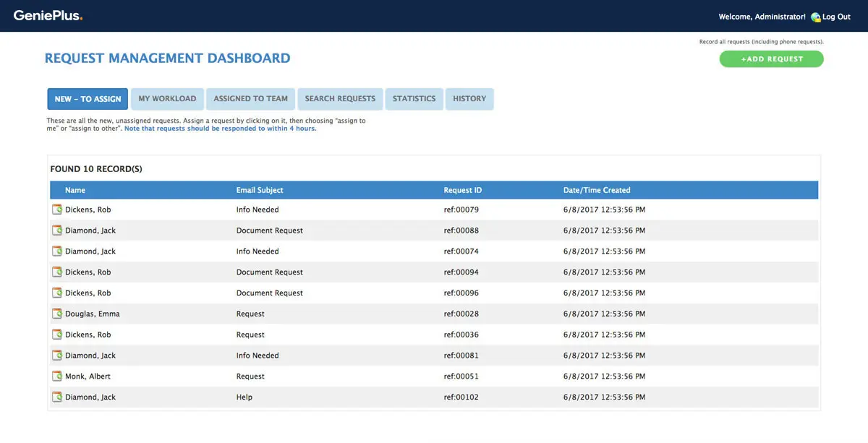Click the Help email subject cell

click(244, 397)
